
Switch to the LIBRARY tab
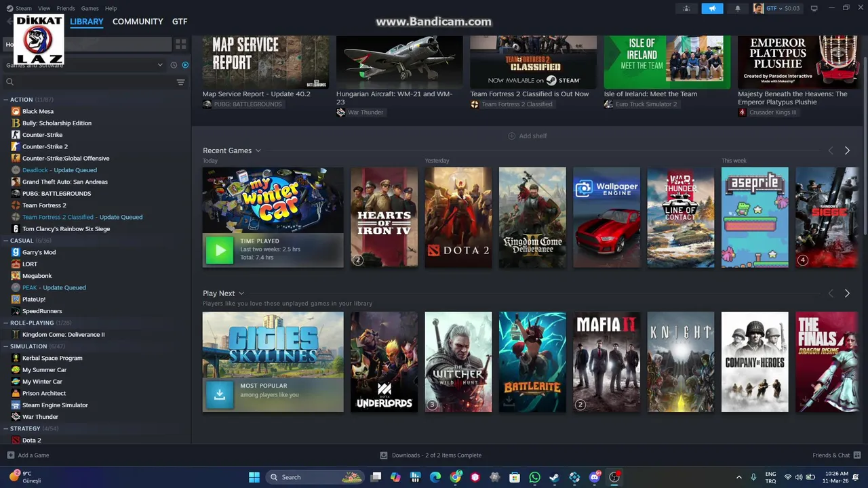(x=87, y=22)
